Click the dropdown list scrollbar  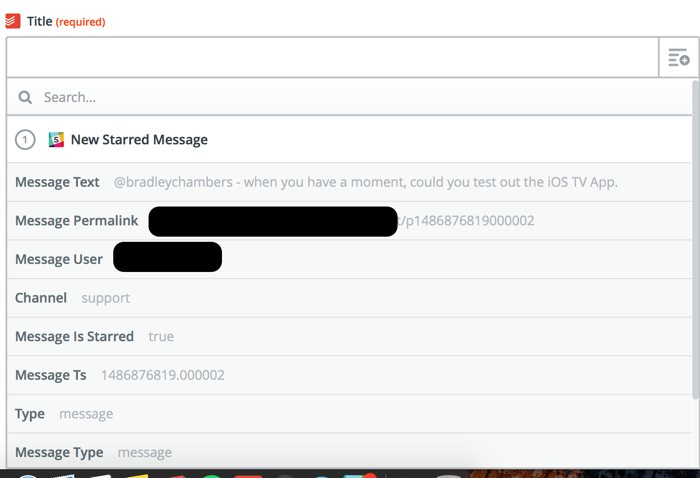coord(695,240)
